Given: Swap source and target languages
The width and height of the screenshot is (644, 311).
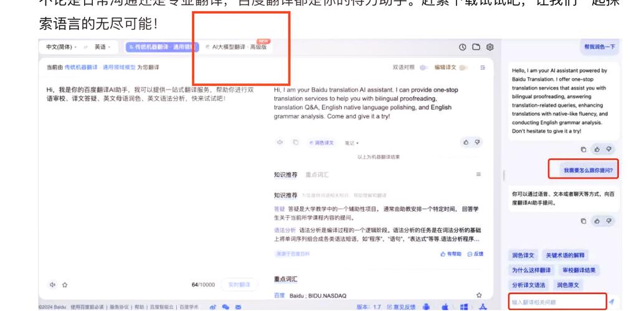Looking at the screenshot, I should point(86,47).
